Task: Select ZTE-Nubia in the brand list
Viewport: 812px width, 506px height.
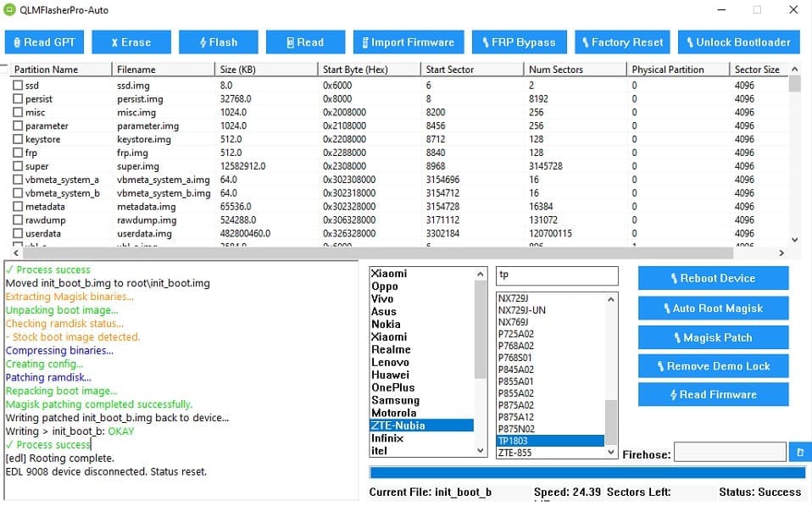Action: (x=421, y=425)
